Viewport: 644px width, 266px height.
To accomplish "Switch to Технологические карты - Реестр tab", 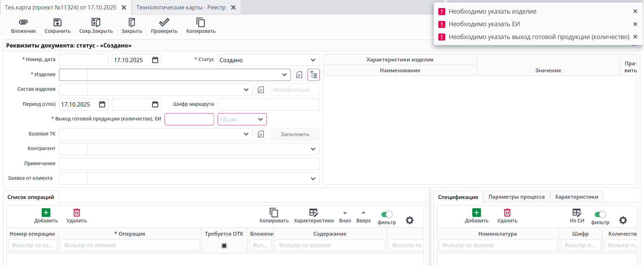I will pos(181,7).
